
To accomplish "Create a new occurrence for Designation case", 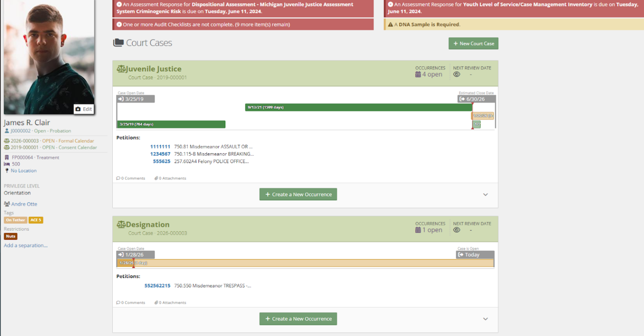I will click(298, 319).
